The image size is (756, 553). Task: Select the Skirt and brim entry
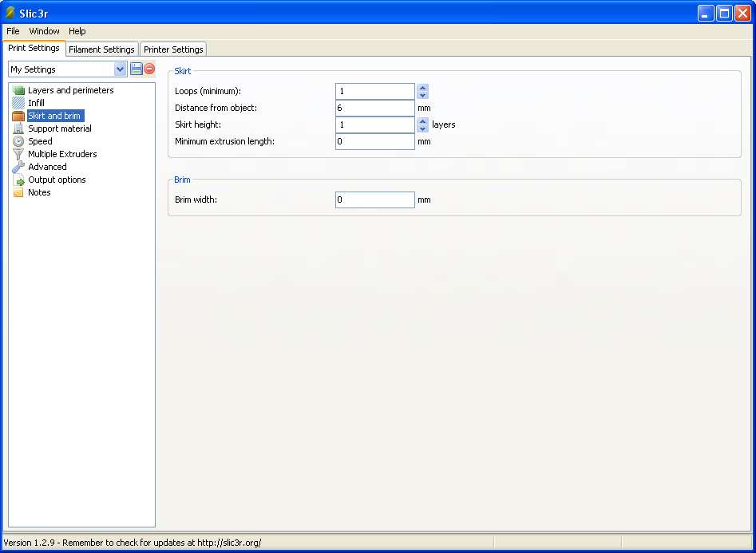click(54, 116)
